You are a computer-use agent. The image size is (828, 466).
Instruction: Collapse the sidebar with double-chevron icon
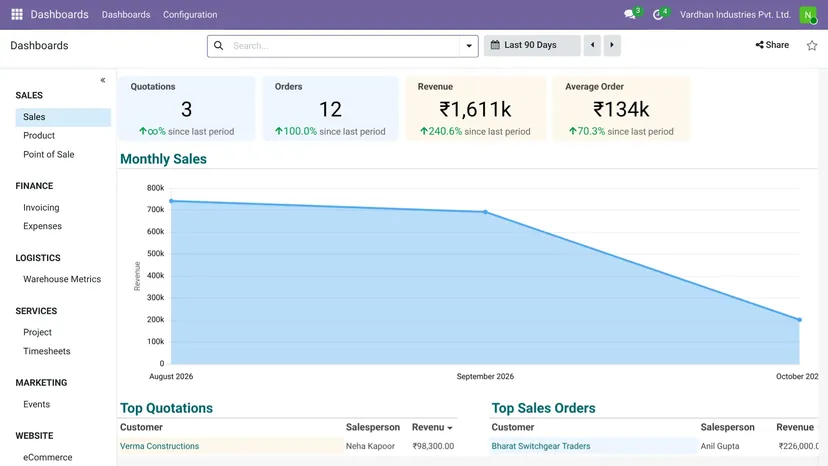103,80
